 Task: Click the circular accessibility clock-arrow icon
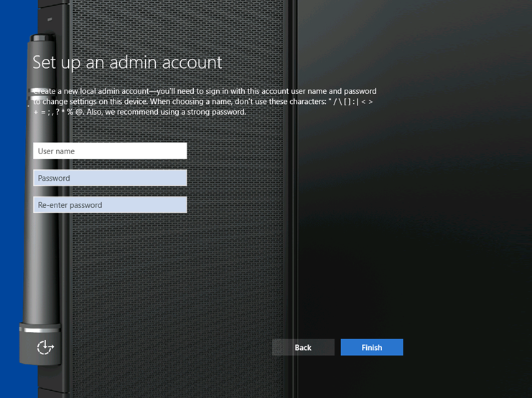pos(45,348)
